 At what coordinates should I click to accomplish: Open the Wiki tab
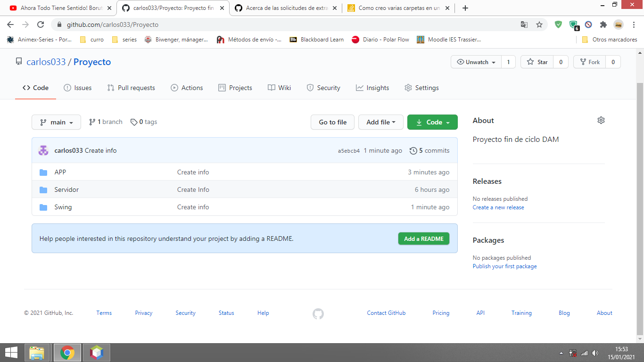point(279,88)
